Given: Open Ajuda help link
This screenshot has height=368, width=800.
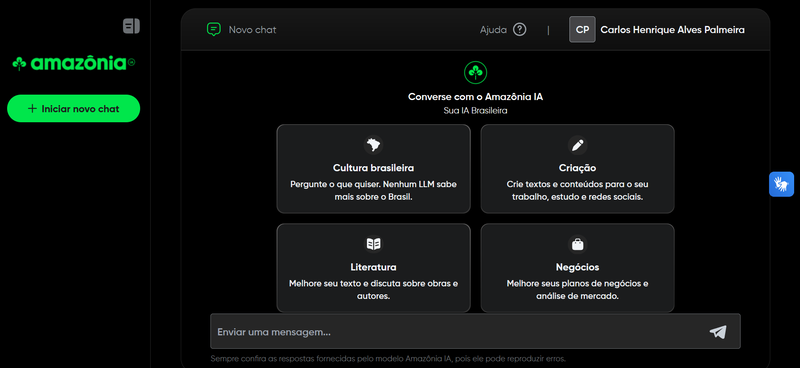Looking at the screenshot, I should coord(493,30).
